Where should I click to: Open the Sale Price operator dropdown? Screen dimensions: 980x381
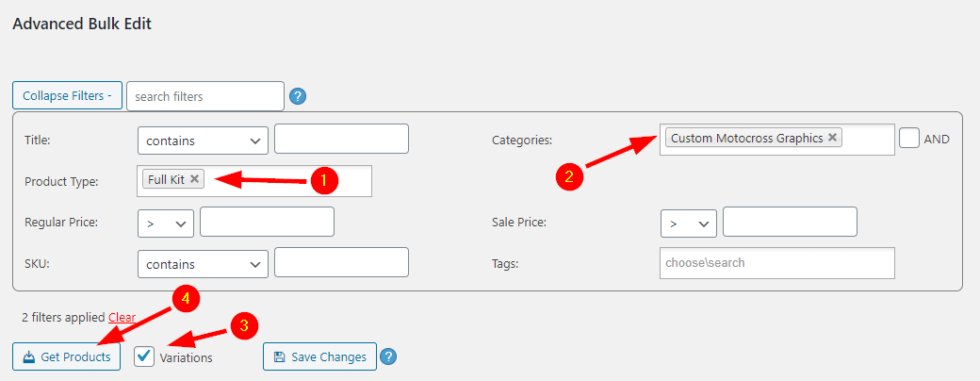coord(689,224)
